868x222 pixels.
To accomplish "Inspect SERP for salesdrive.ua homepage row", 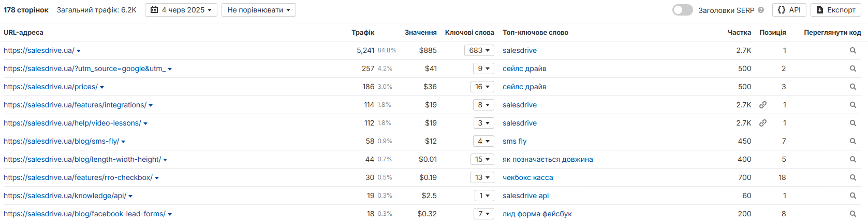I will [x=852, y=50].
